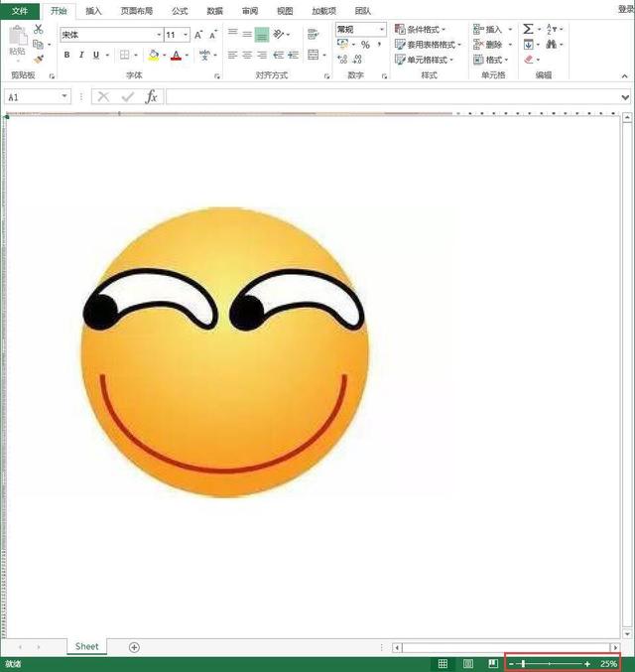Screen dimensions: 635x672
Task: Expand the 条件格式 conditional formatting menu
Action: (420, 30)
